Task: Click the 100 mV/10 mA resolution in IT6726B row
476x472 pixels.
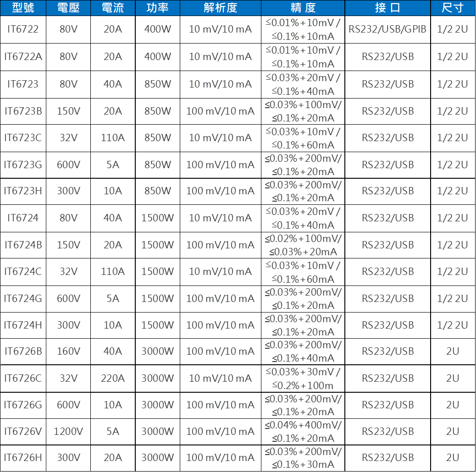Action: (221, 351)
